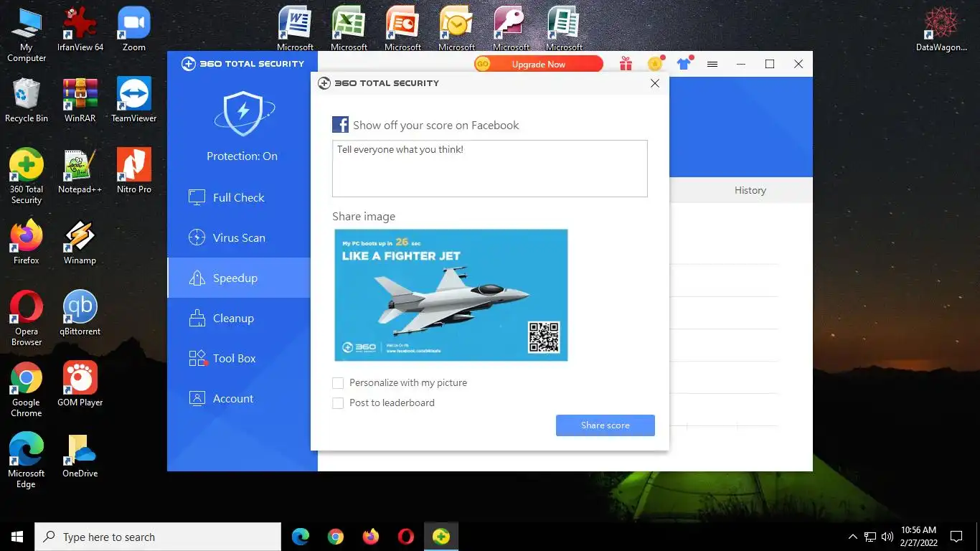Image resolution: width=980 pixels, height=551 pixels.
Task: Check 'Post to leaderboard' option
Action: point(338,403)
